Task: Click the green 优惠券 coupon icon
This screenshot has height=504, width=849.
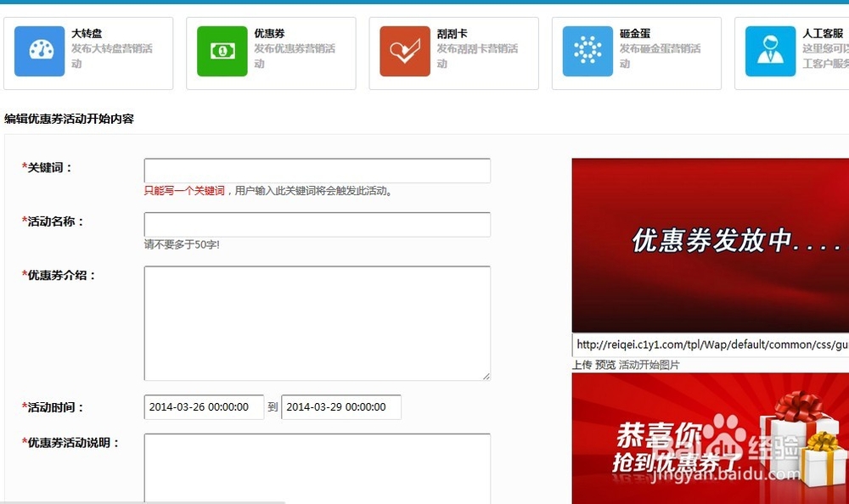Action: coord(222,52)
